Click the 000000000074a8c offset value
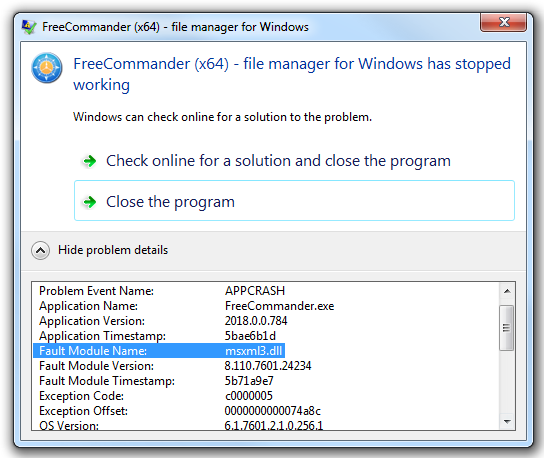544x458 pixels. 273,411
